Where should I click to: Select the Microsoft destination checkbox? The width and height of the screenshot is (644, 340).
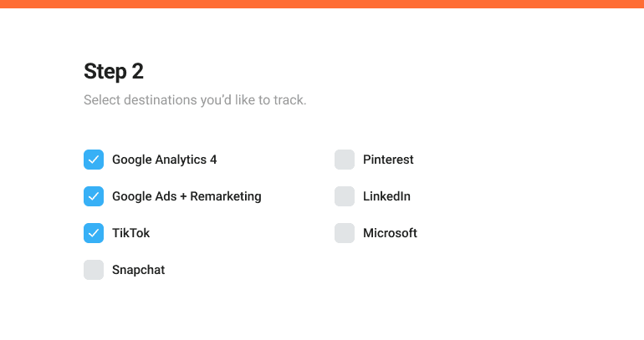click(x=345, y=233)
